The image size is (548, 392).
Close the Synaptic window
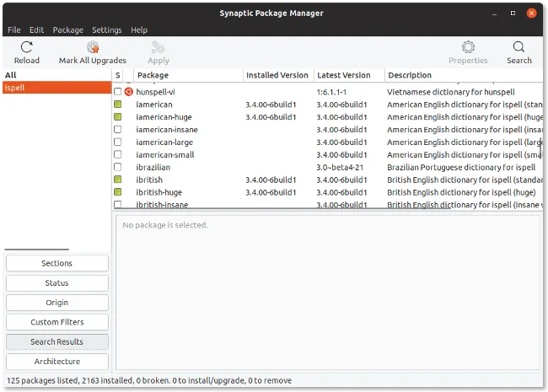click(x=530, y=13)
